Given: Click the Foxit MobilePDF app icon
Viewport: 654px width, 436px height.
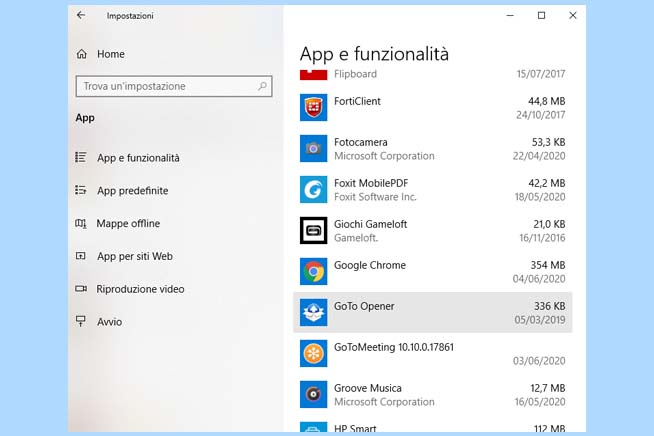Looking at the screenshot, I should tap(314, 189).
